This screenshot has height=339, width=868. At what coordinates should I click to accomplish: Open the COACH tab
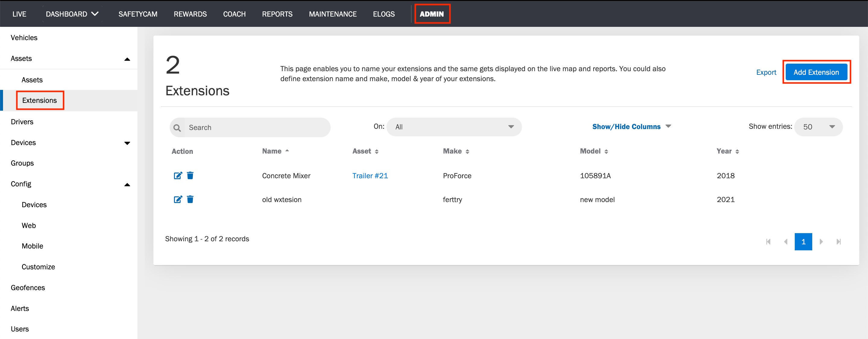(234, 14)
